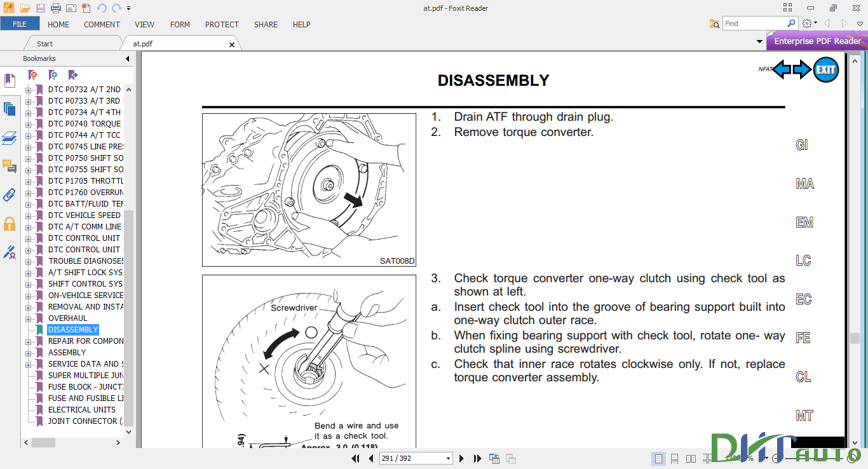This screenshot has height=469, width=868.
Task: Open the Layers sidebar panel icon
Action: (x=10, y=138)
